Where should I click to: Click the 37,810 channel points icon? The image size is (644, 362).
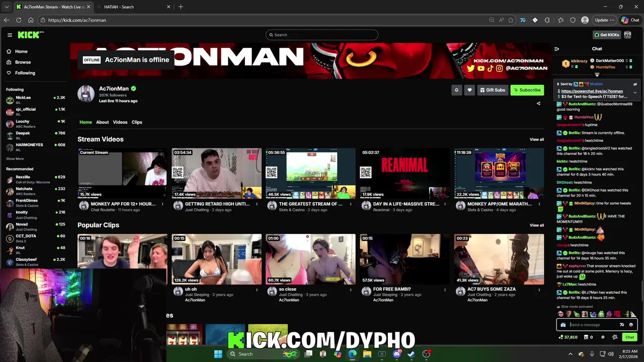[x=568, y=337]
